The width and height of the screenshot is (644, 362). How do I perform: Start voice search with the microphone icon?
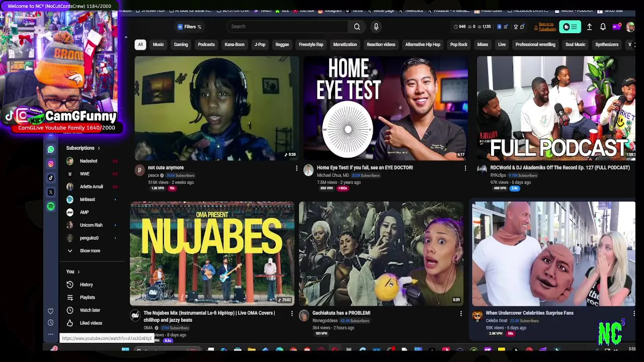[376, 27]
